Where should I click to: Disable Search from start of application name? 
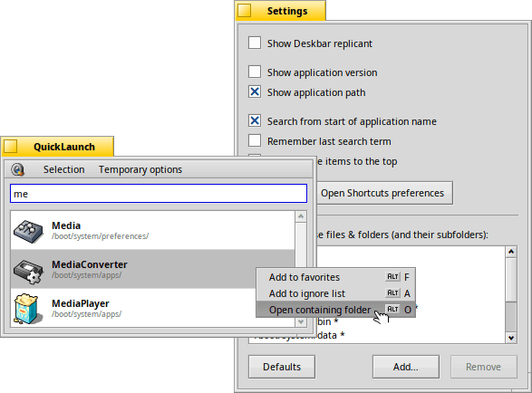255,120
